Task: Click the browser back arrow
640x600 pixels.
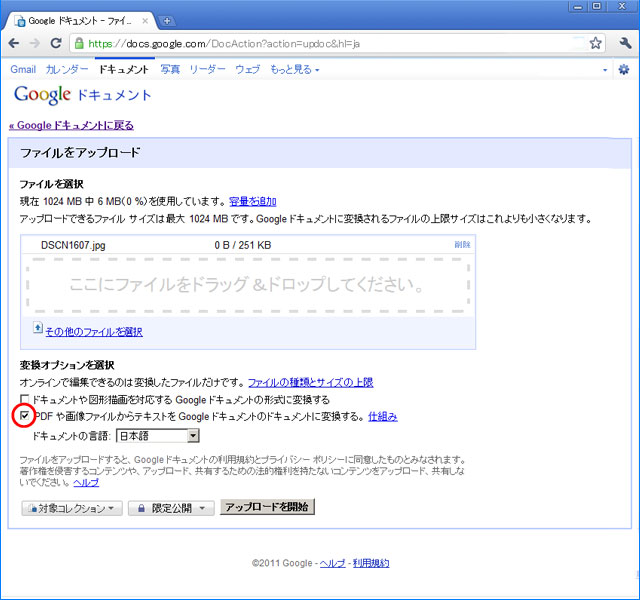Action: (x=14, y=43)
